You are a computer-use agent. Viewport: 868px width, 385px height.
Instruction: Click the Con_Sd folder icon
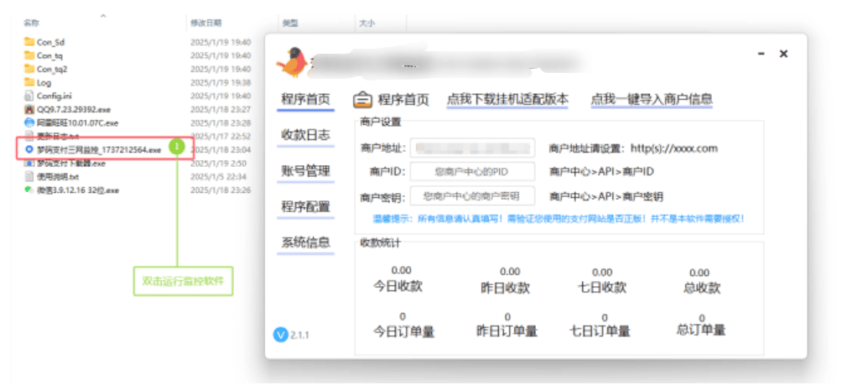29,42
